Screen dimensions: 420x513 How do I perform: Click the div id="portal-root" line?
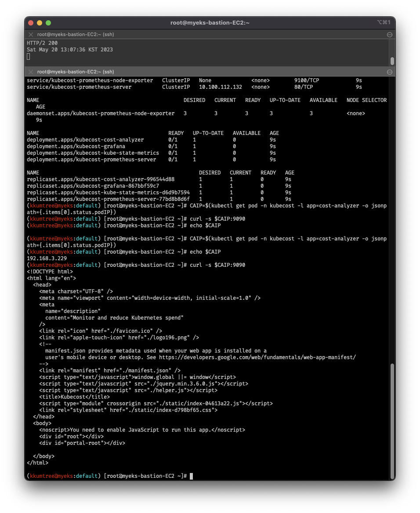[x=82, y=443]
